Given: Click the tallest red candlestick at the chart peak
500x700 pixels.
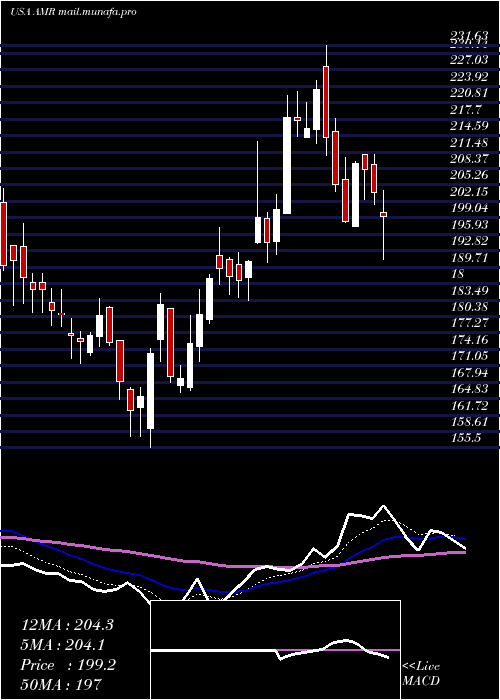Looking at the screenshot, I should [326, 102].
